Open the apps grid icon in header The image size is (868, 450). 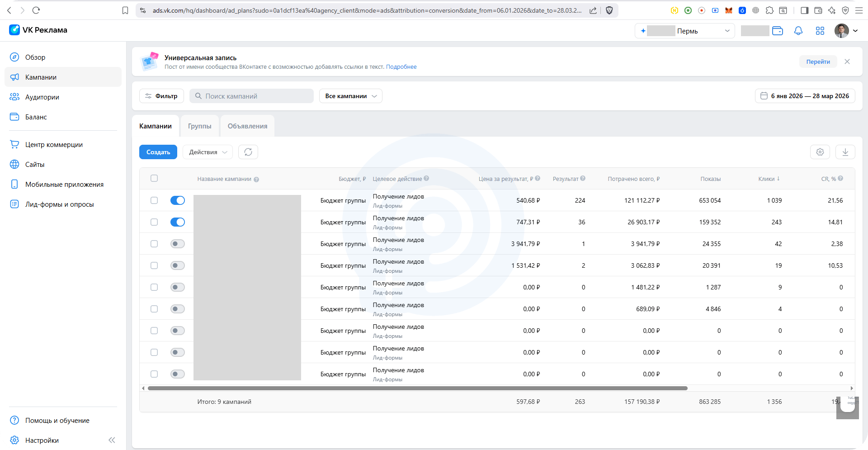[820, 31]
